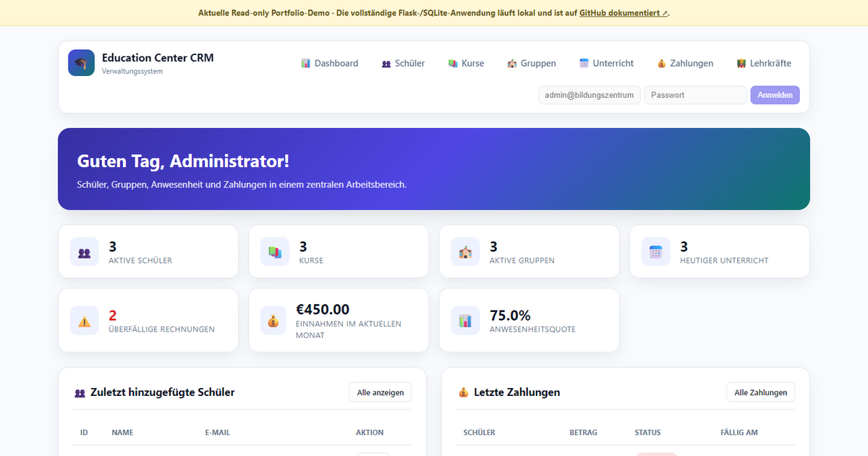Click the Aktive Schüler stat label

(x=140, y=261)
